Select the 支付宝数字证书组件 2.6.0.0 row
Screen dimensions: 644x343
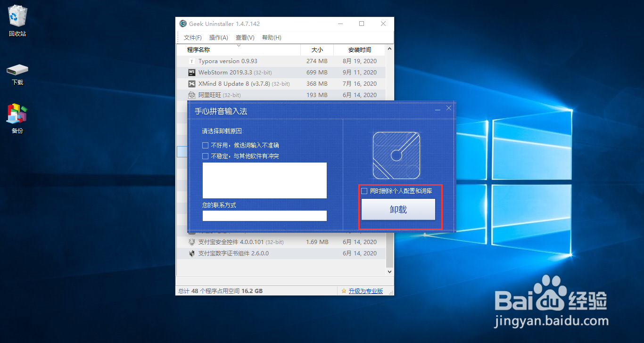point(281,253)
